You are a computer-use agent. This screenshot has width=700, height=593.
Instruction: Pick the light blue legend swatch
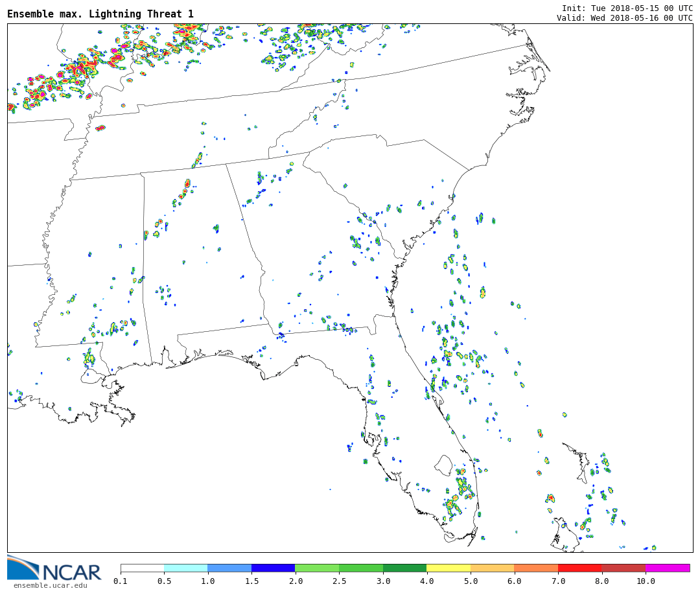pos(230,568)
